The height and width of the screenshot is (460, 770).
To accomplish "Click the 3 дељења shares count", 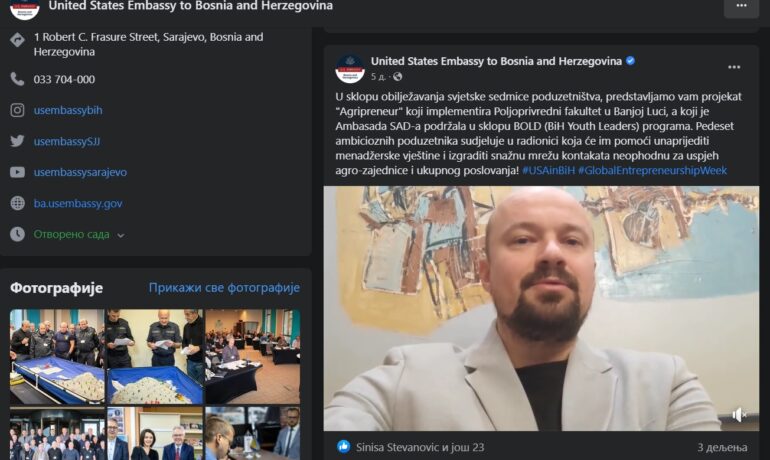I will (x=722, y=447).
